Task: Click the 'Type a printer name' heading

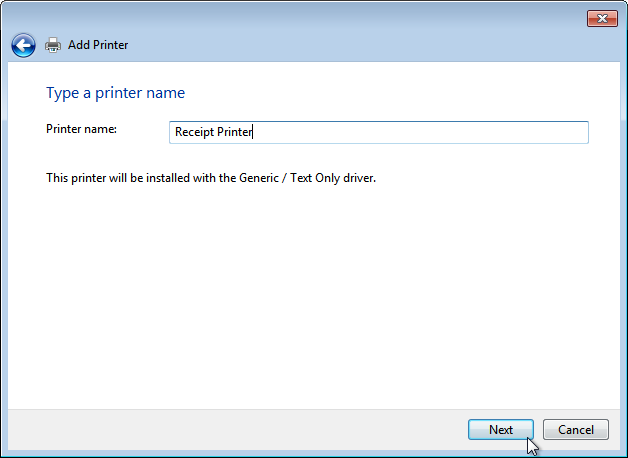Action: click(x=115, y=92)
